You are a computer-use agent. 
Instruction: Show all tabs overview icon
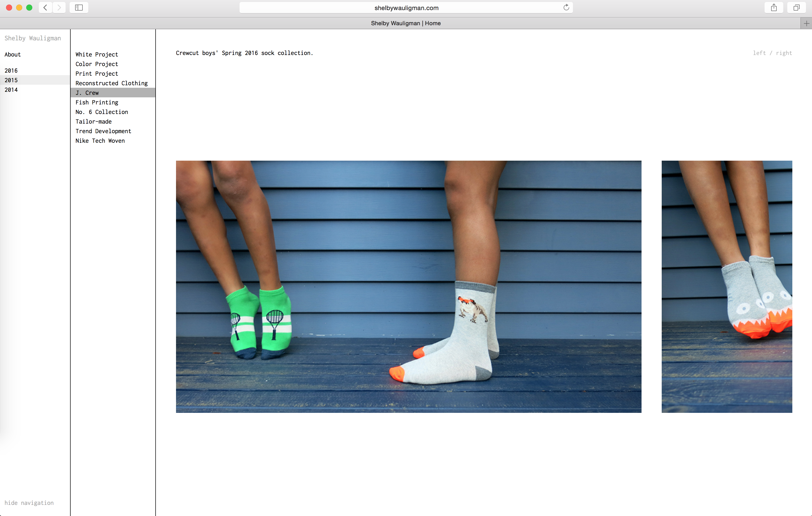pyautogui.click(x=796, y=7)
